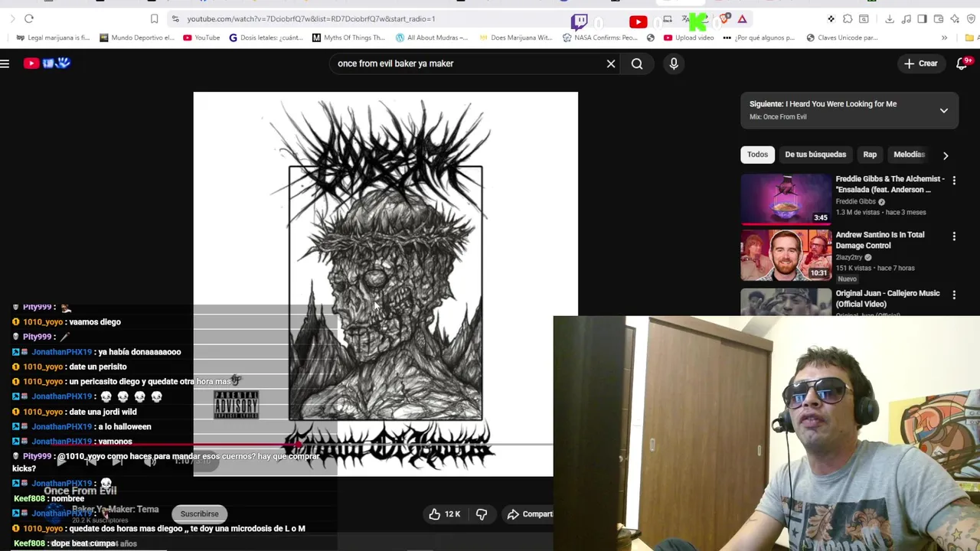Start voice search with microphone
This screenshot has width=980, height=551.
674,64
